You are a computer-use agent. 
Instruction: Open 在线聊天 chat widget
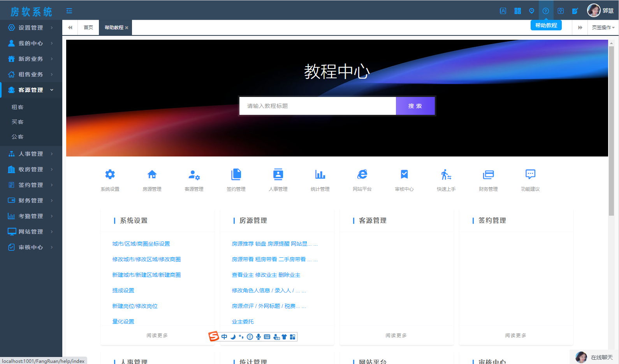coord(594,357)
